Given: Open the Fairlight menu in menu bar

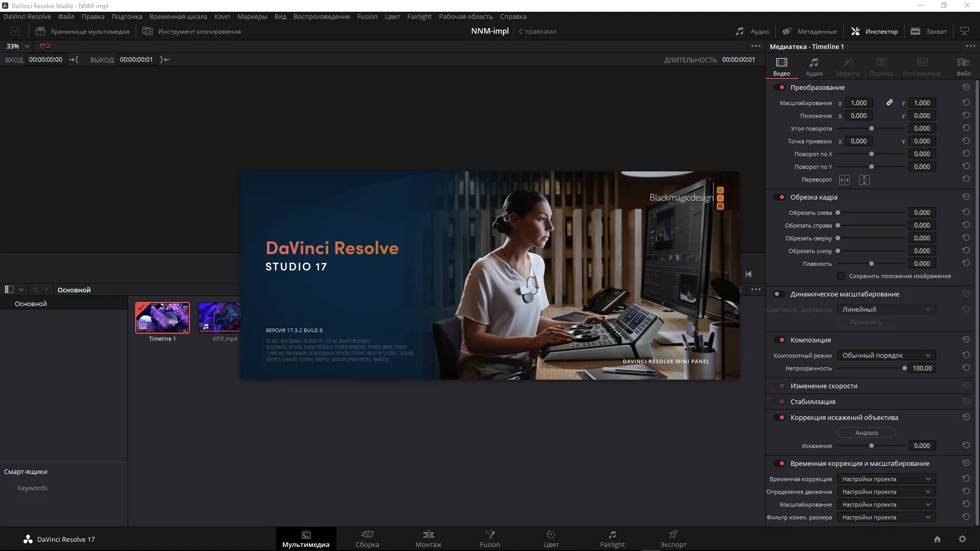Looking at the screenshot, I should (419, 16).
